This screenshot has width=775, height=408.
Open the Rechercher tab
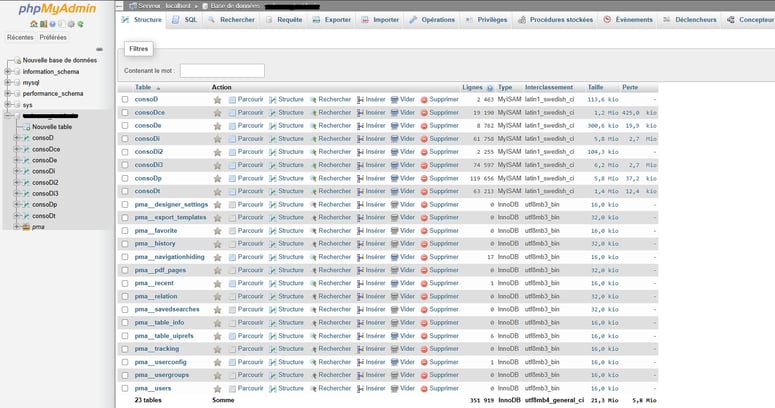point(231,20)
